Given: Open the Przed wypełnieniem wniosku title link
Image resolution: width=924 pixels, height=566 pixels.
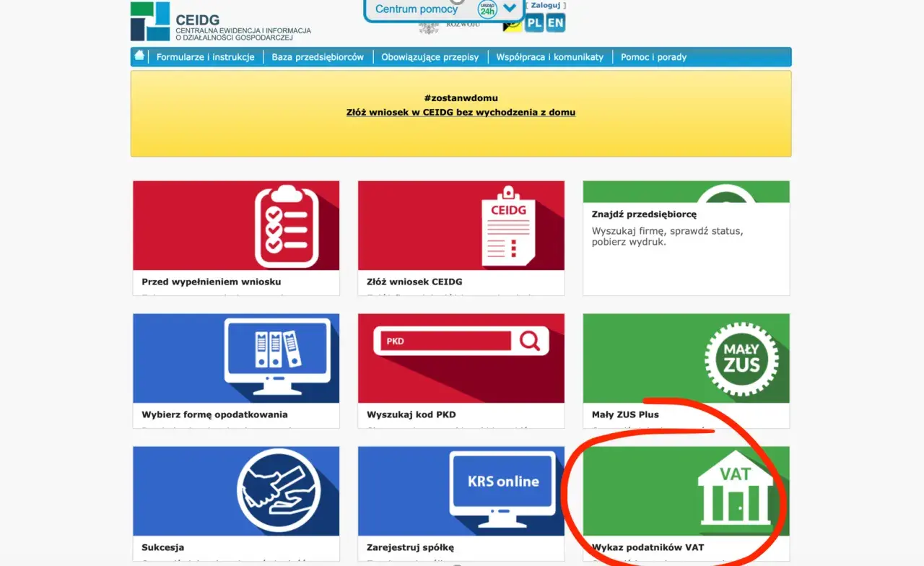Looking at the screenshot, I should 212,282.
